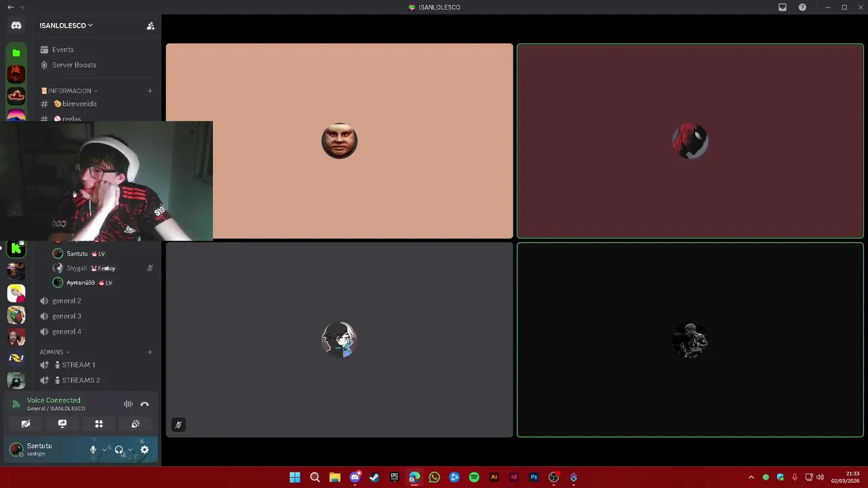Collapse the INFORMACION category
This screenshot has width=868, height=488.
point(69,91)
